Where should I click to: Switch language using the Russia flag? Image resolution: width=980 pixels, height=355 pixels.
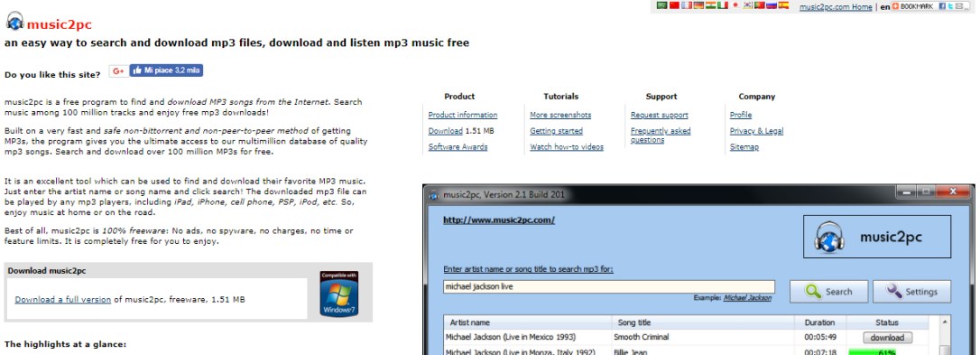[772, 5]
